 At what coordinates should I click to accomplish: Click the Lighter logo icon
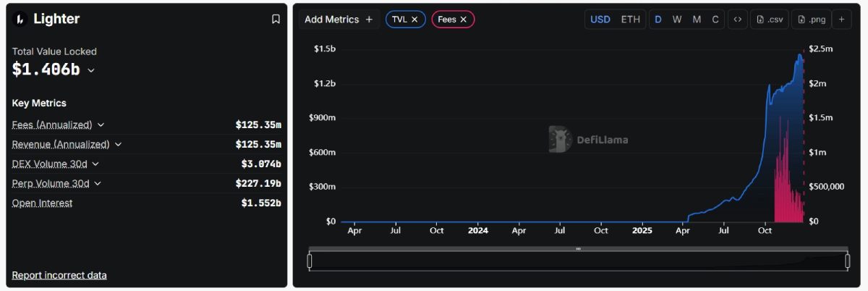tap(20, 20)
